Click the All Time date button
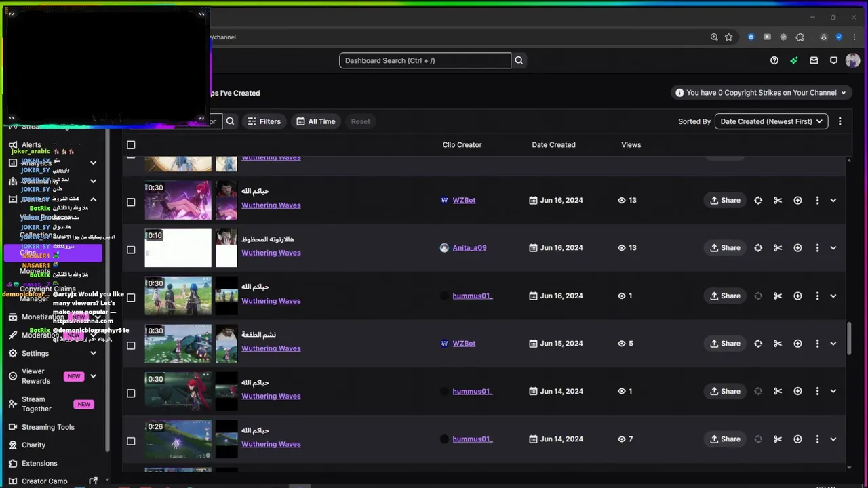This screenshot has width=868, height=488. (315, 121)
